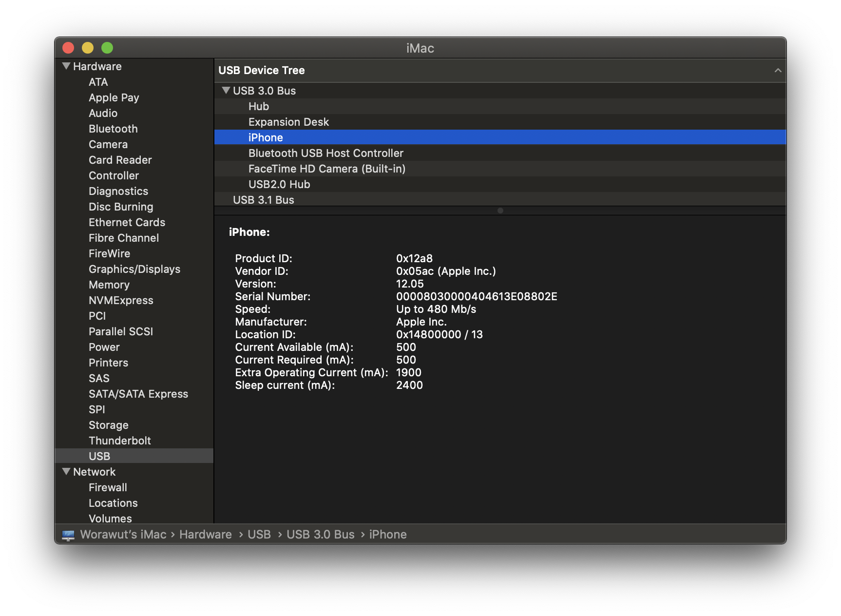The height and width of the screenshot is (616, 841).
Task: Select ATA in the sidebar
Action: coord(98,82)
